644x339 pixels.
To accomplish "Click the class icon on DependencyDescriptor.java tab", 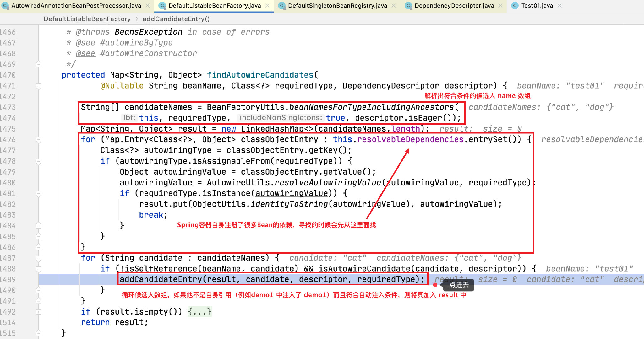I will pos(408,6).
